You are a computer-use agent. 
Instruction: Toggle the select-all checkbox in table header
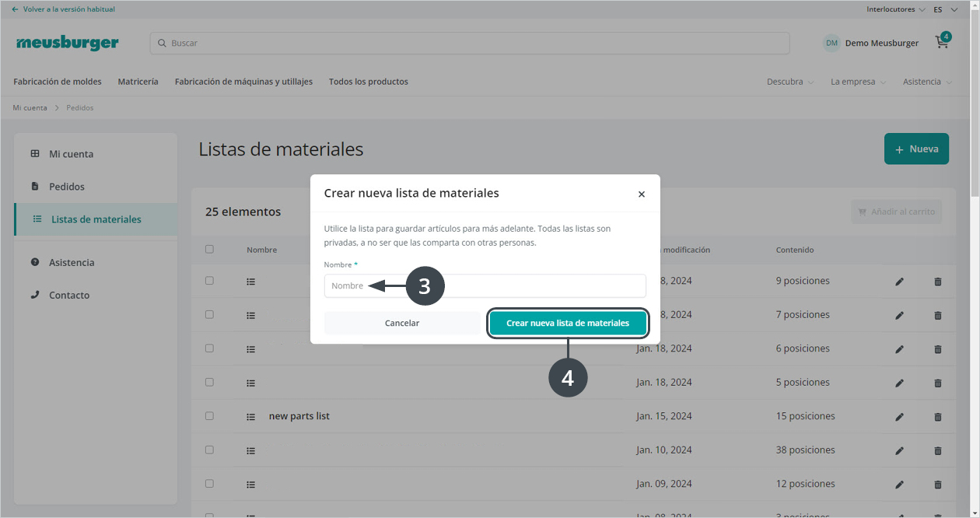[209, 250]
